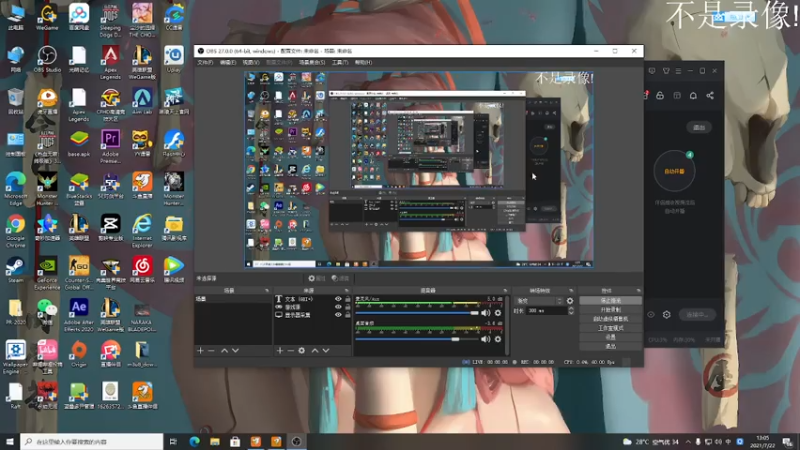The height and width of the screenshot is (450, 800).
Task: Lock the display capture source
Action: (x=347, y=315)
